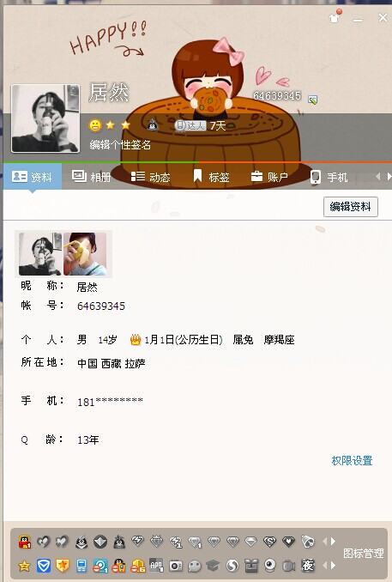The width and height of the screenshot is (392, 582).
Task: Click the 编辑资料 button
Action: tap(351, 207)
